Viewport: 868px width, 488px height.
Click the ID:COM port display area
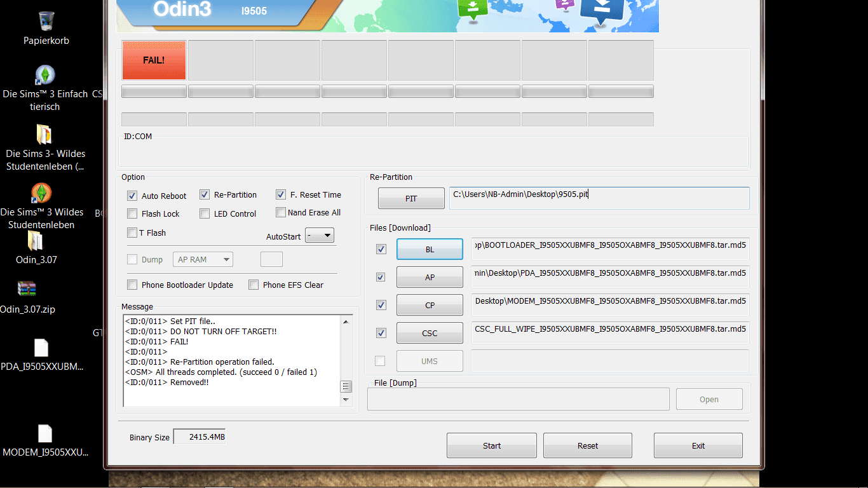(433, 152)
